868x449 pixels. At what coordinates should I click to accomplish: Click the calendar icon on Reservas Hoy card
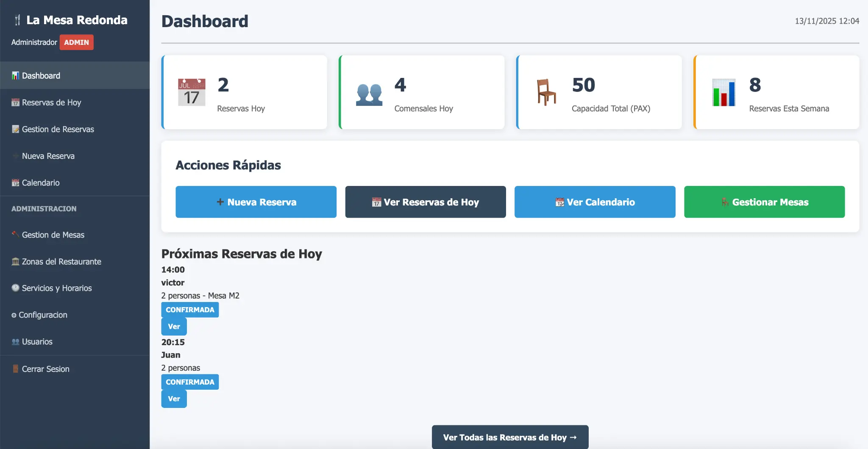192,92
